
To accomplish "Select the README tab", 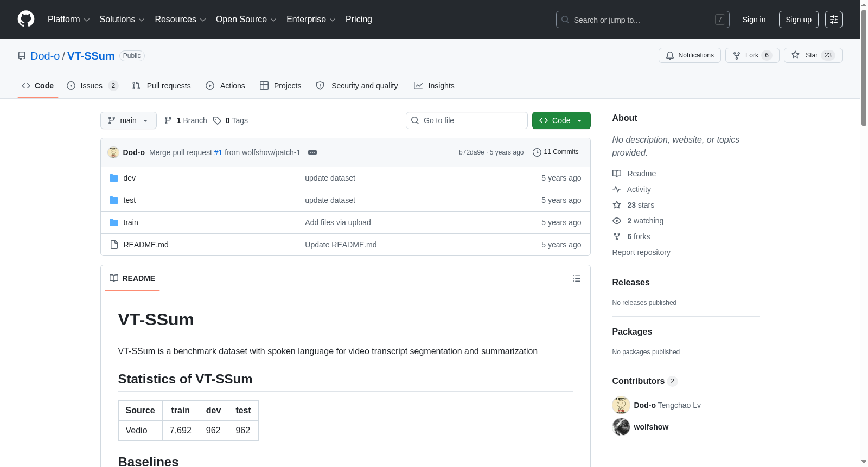I will pyautogui.click(x=132, y=278).
